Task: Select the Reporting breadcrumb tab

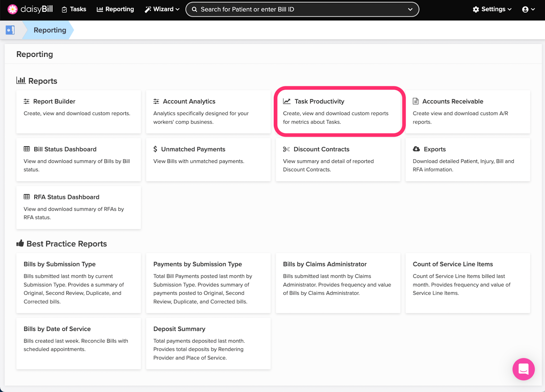Action: point(50,30)
